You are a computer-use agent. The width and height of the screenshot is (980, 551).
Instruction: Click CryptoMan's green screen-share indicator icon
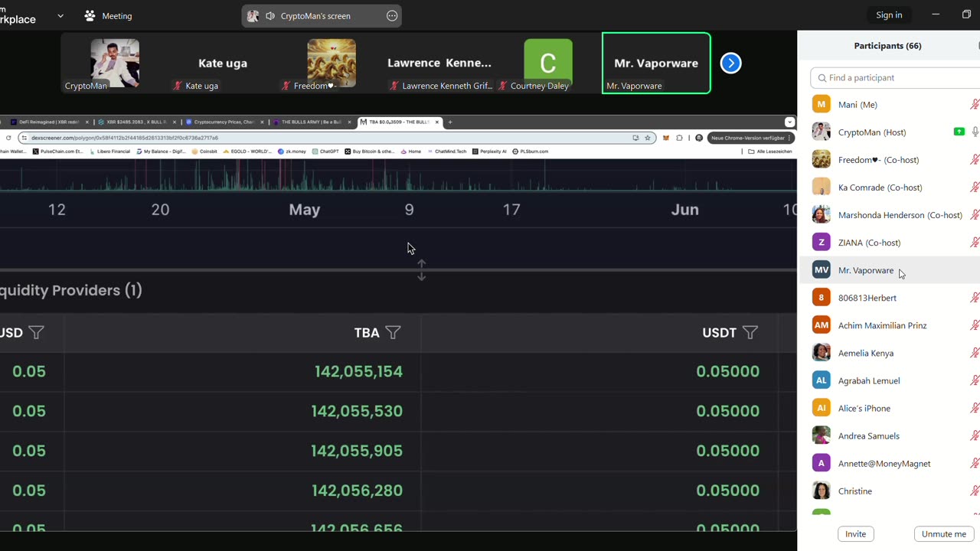(959, 132)
